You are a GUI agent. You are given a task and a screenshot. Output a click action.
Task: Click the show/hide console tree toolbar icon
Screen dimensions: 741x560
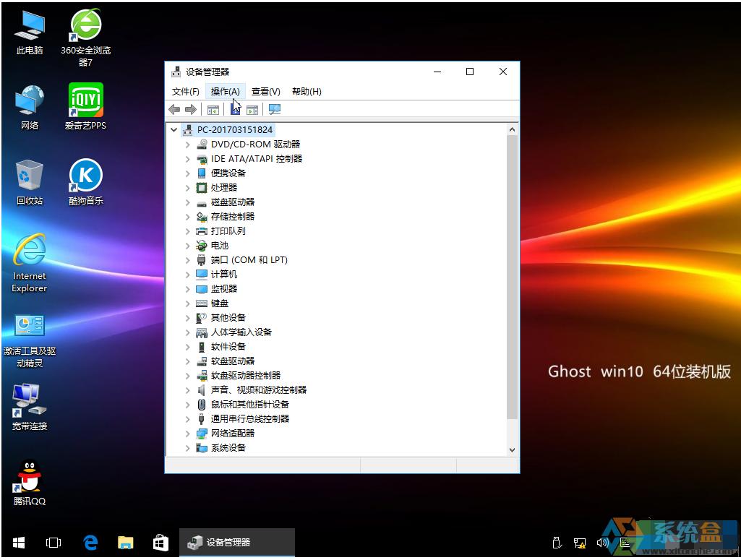(213, 110)
